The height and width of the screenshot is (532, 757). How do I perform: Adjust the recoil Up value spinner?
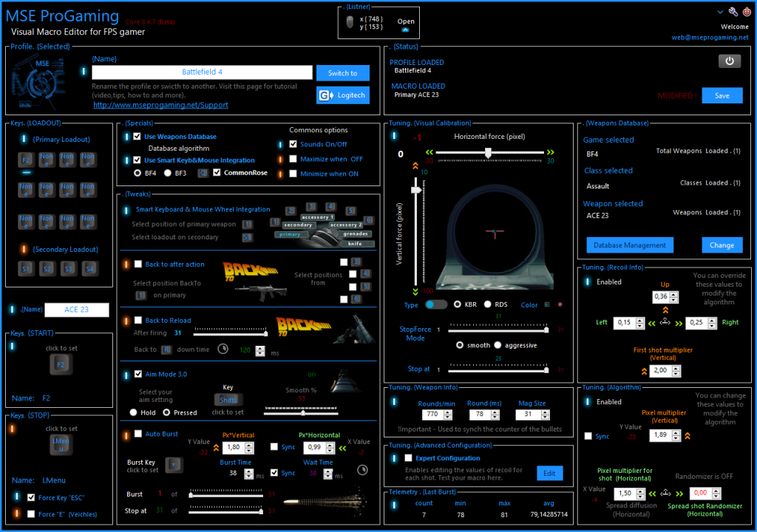pyautogui.click(x=674, y=297)
